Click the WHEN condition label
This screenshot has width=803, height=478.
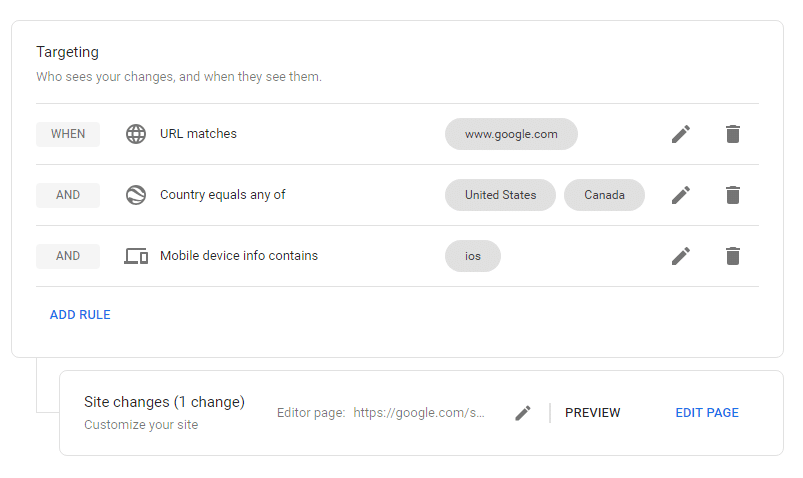coord(68,134)
